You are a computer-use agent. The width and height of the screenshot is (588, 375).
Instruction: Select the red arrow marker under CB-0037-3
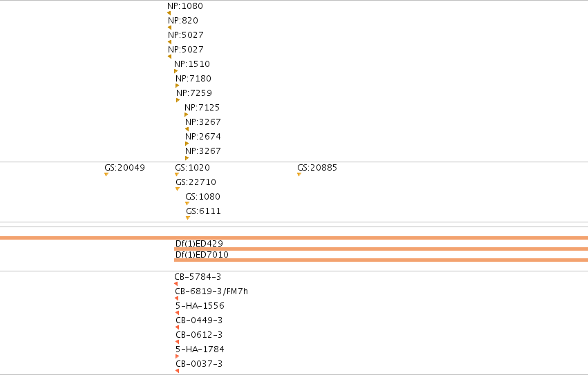coord(178,371)
